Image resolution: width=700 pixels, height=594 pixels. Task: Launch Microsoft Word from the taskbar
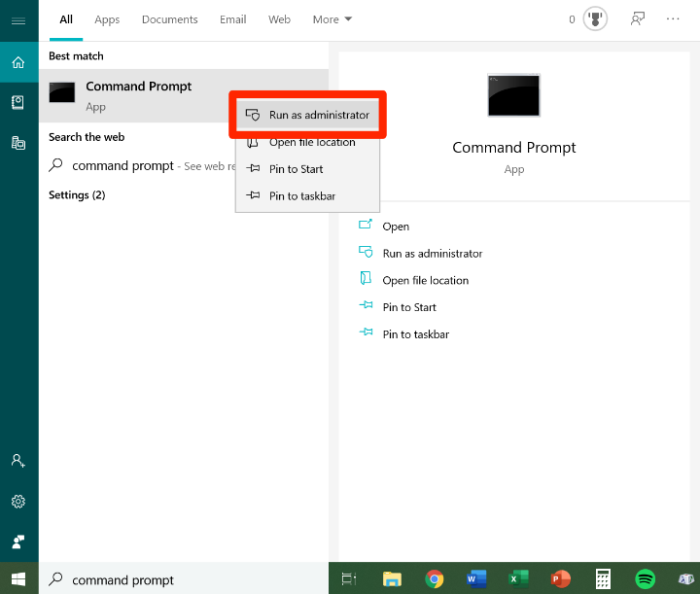(475, 578)
